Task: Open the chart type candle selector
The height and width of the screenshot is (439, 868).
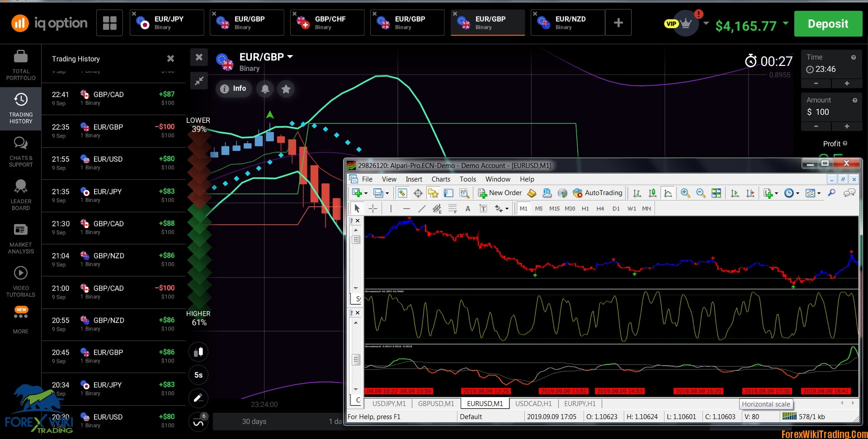Action: point(198,352)
